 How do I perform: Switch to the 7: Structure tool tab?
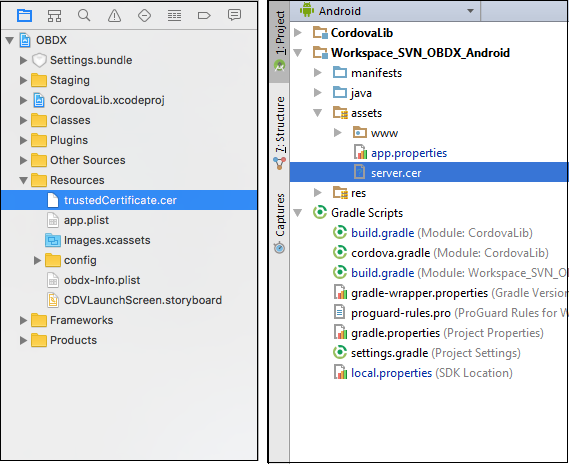[x=279, y=133]
